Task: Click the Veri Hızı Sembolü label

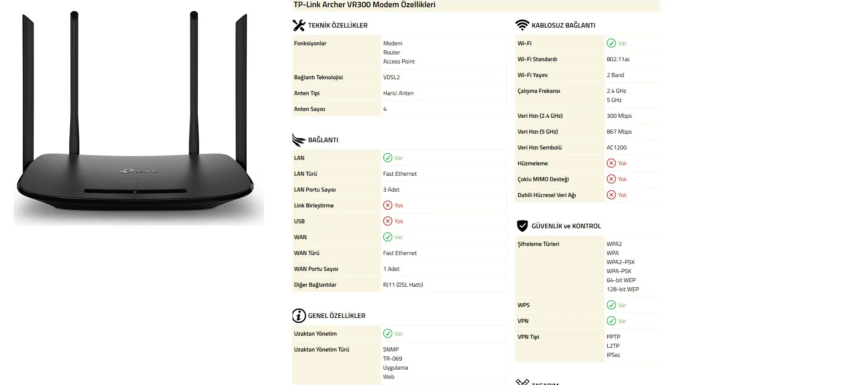Action: [540, 148]
